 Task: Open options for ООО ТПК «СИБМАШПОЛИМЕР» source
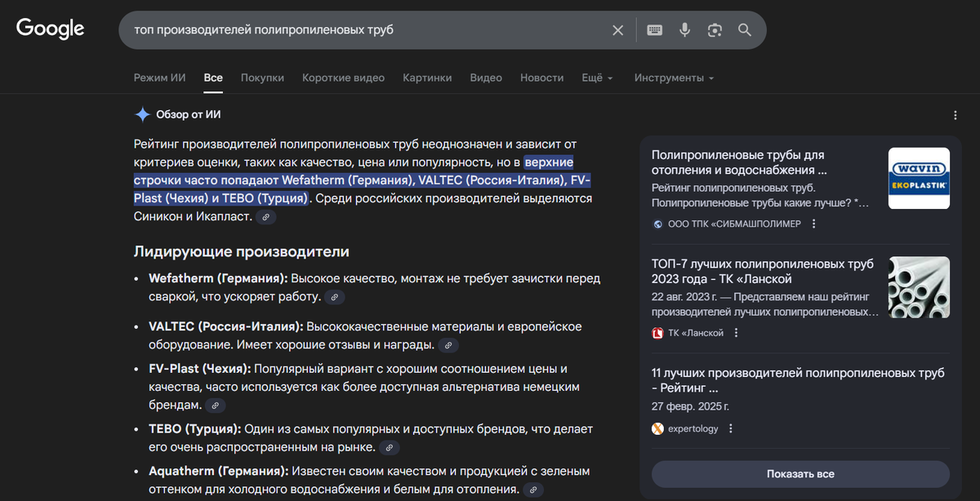pos(814,224)
